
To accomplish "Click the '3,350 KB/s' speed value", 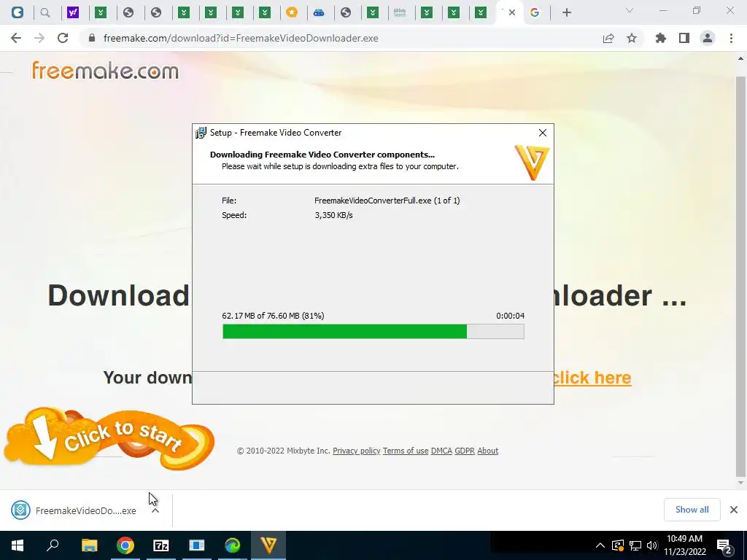I will (x=333, y=215).
